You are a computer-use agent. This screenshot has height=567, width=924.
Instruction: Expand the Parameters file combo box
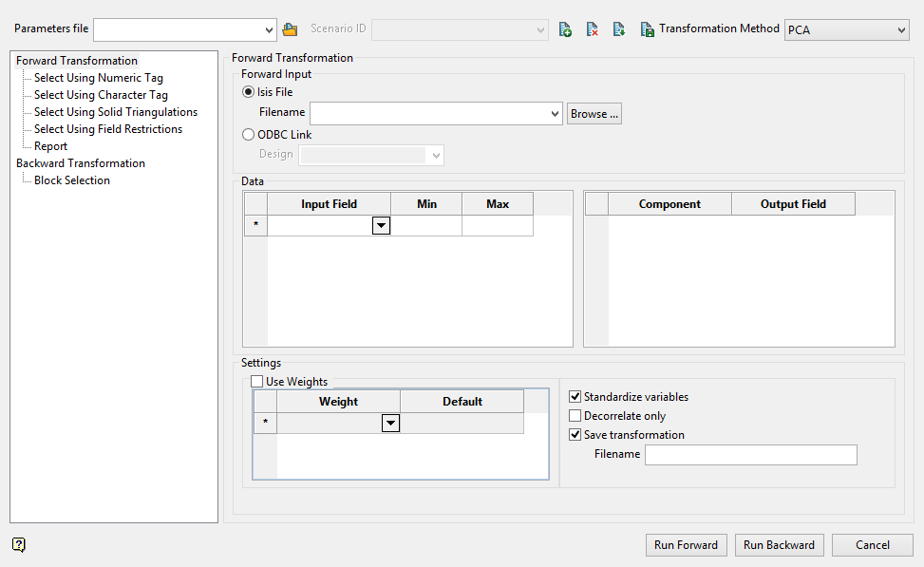pyautogui.click(x=268, y=29)
